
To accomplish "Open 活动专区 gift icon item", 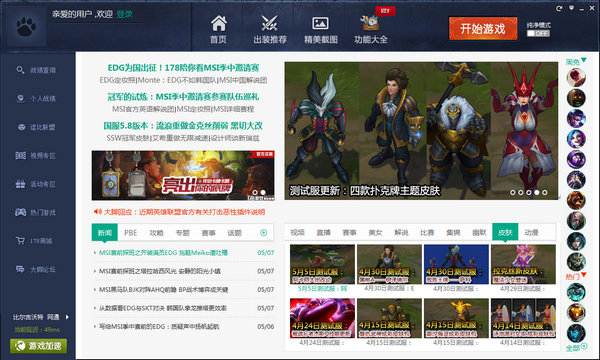I will click(x=36, y=184).
